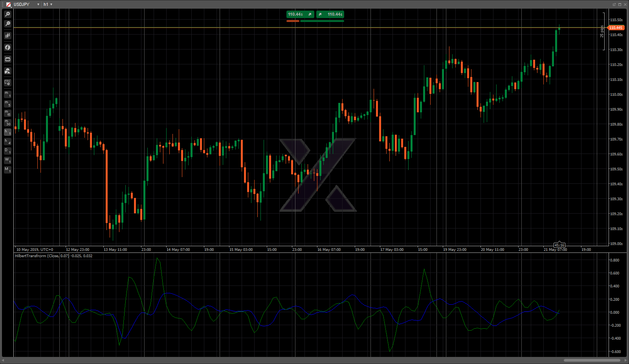Screen dimensions: 629x364
Task: Switch to the m1 timeframe
Action: coord(7,94)
